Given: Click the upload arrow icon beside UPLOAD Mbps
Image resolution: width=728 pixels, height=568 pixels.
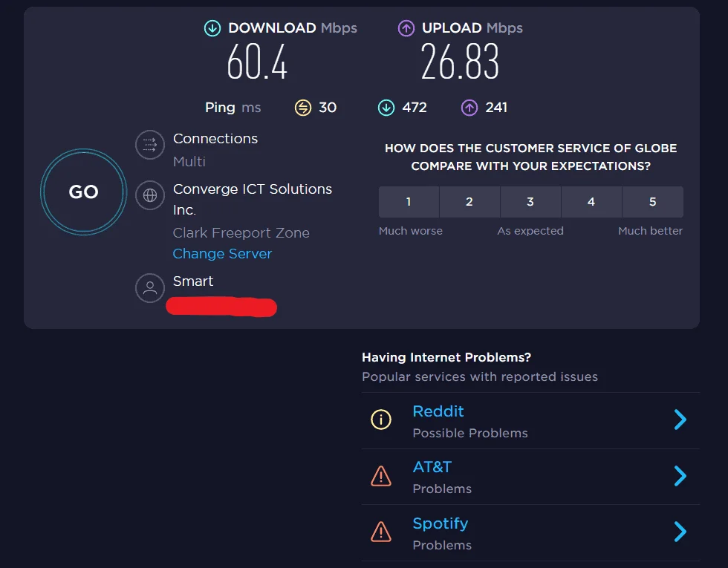Looking at the screenshot, I should coord(406,28).
